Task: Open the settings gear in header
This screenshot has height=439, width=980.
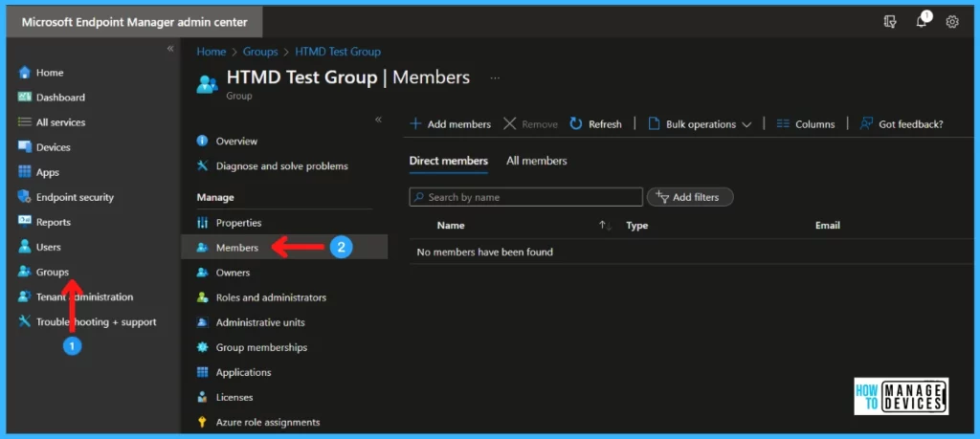Action: 952,22
